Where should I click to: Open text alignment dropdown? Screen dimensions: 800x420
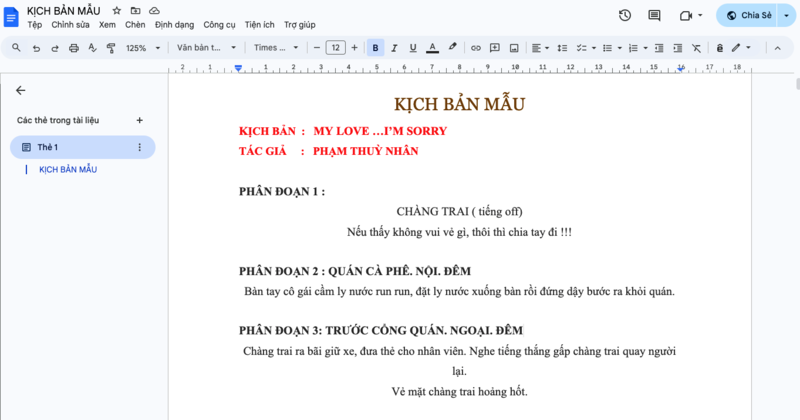(540, 48)
